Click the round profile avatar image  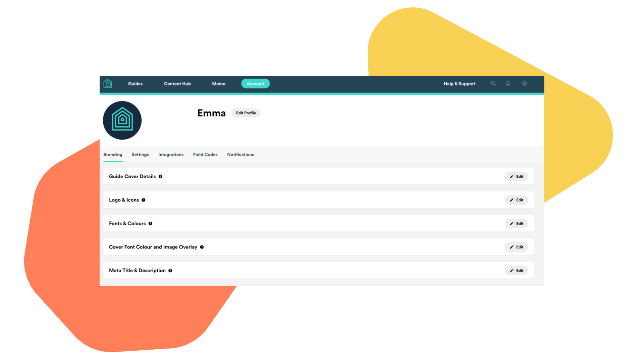[122, 120]
